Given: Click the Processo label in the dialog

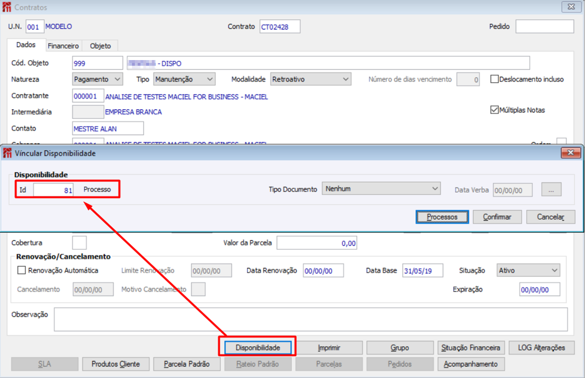Looking at the screenshot, I should point(97,189).
